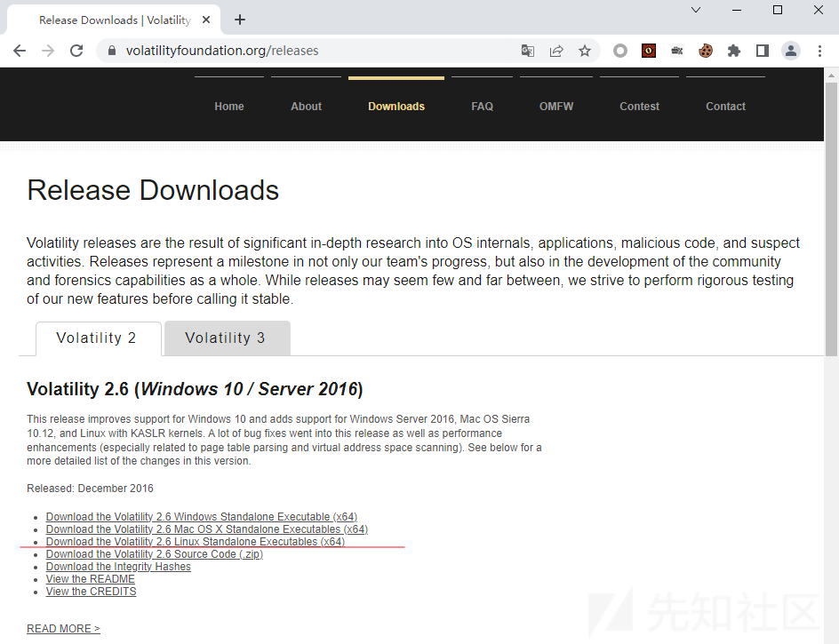
Task: Open the gray circle extension
Action: [620, 51]
